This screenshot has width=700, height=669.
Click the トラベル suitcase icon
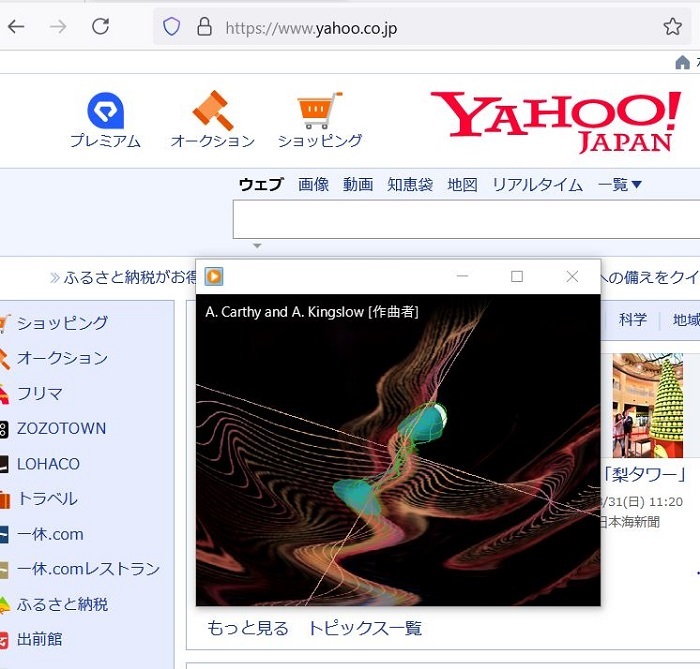click(5, 499)
